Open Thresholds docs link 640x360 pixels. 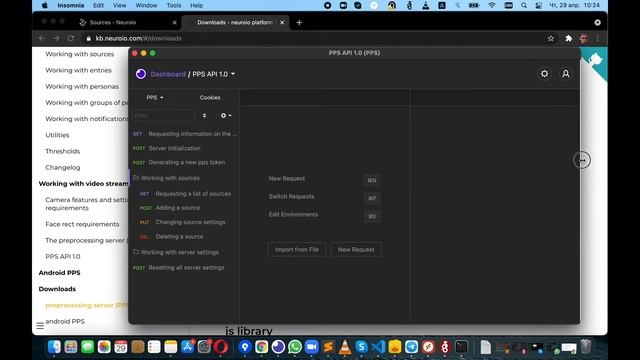click(62, 151)
